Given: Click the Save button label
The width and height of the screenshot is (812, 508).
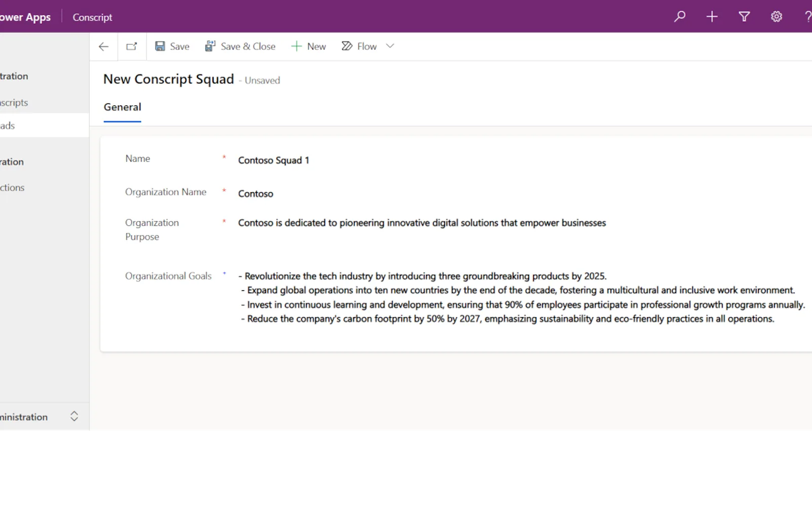Looking at the screenshot, I should (x=180, y=47).
